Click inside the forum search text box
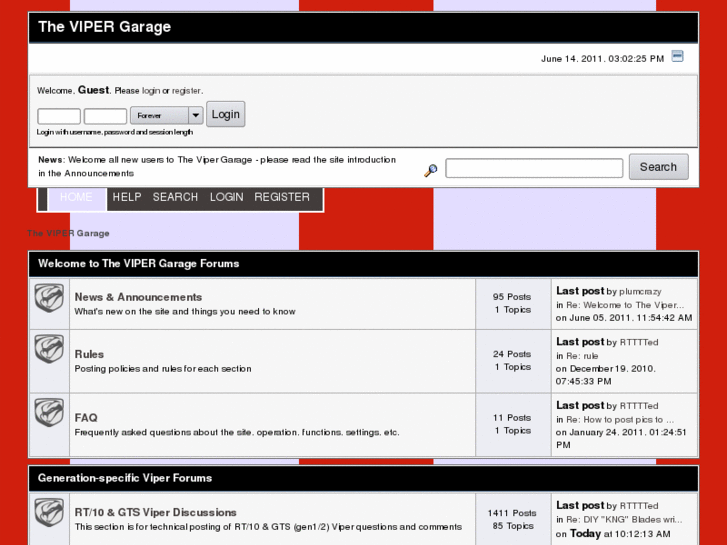This screenshot has height=545, width=727. 534,168
